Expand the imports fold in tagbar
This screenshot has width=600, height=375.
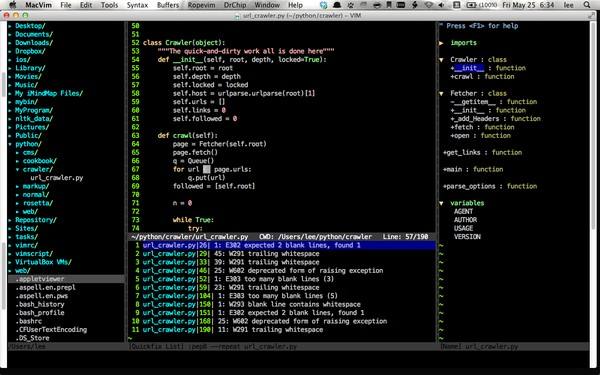point(441,43)
